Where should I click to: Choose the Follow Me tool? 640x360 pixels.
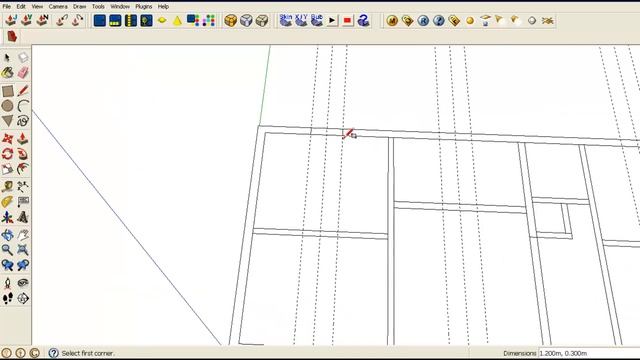point(23,154)
